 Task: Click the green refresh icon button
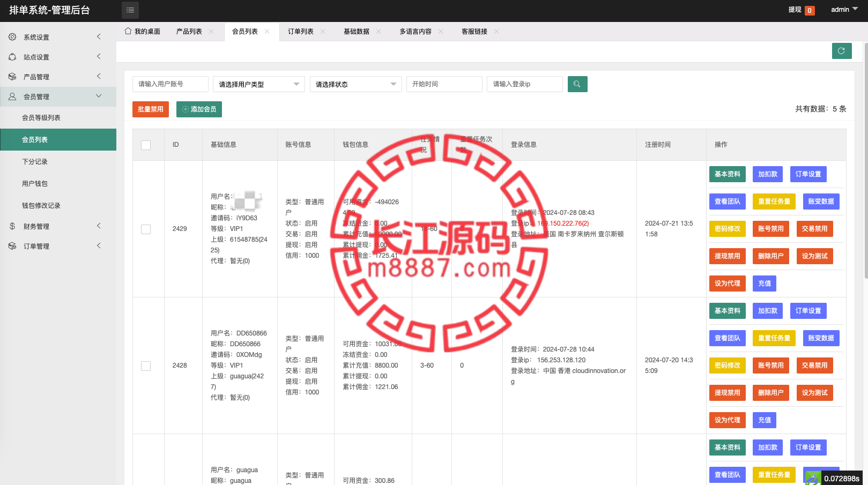click(x=842, y=51)
